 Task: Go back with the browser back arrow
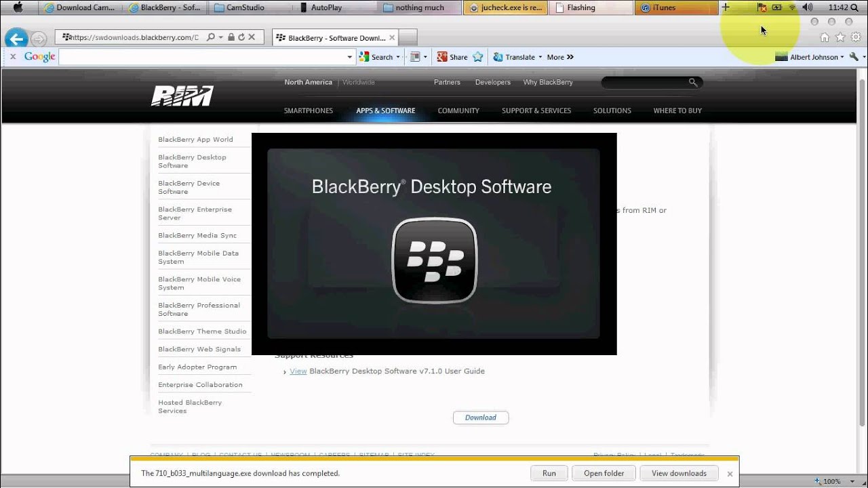coord(16,39)
